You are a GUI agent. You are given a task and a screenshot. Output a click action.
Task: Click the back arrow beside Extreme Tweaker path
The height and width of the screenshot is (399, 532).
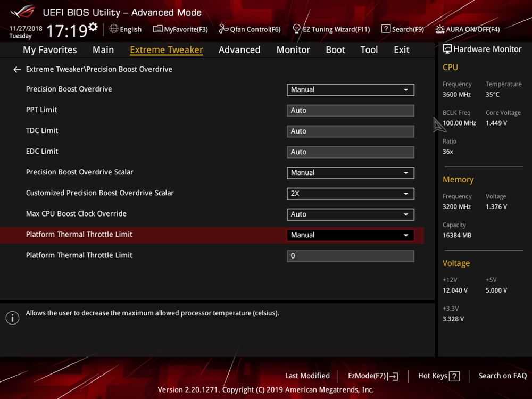pyautogui.click(x=17, y=70)
